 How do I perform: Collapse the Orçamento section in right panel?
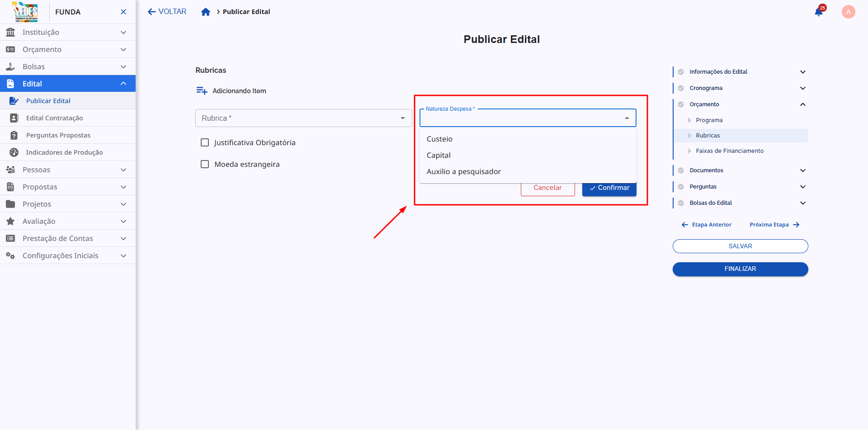[x=803, y=104]
